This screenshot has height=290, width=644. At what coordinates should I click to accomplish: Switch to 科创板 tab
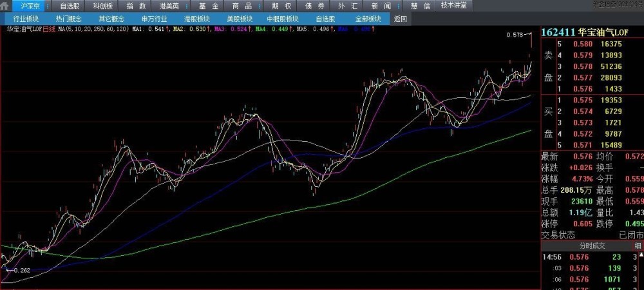click(102, 6)
